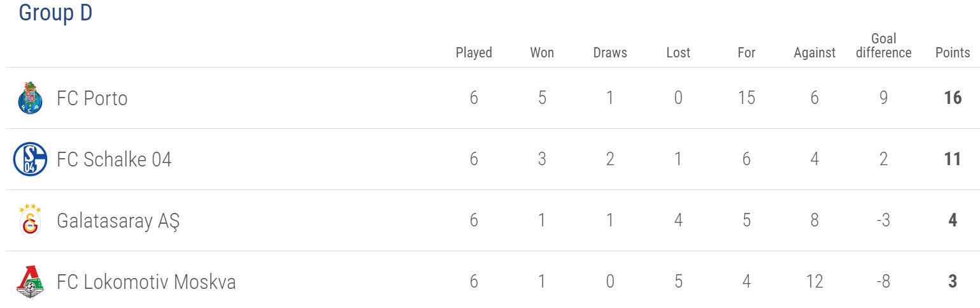
Task: Click FC Porto's 16 points value
Action: pyautogui.click(x=953, y=98)
